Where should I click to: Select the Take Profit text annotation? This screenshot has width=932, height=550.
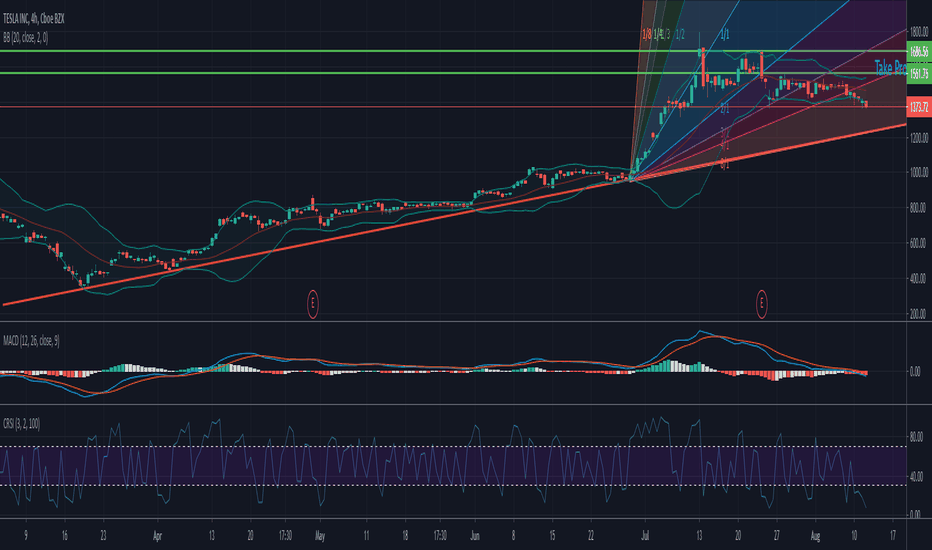point(890,67)
